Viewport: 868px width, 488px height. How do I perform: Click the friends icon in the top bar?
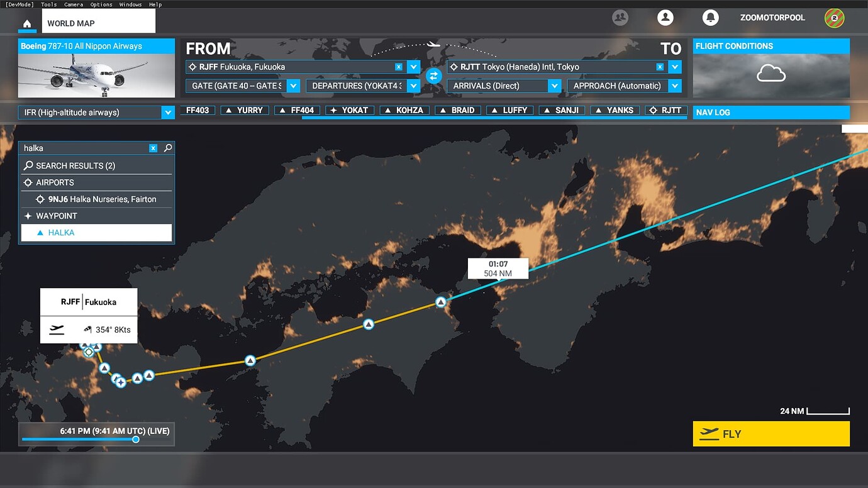(x=620, y=18)
